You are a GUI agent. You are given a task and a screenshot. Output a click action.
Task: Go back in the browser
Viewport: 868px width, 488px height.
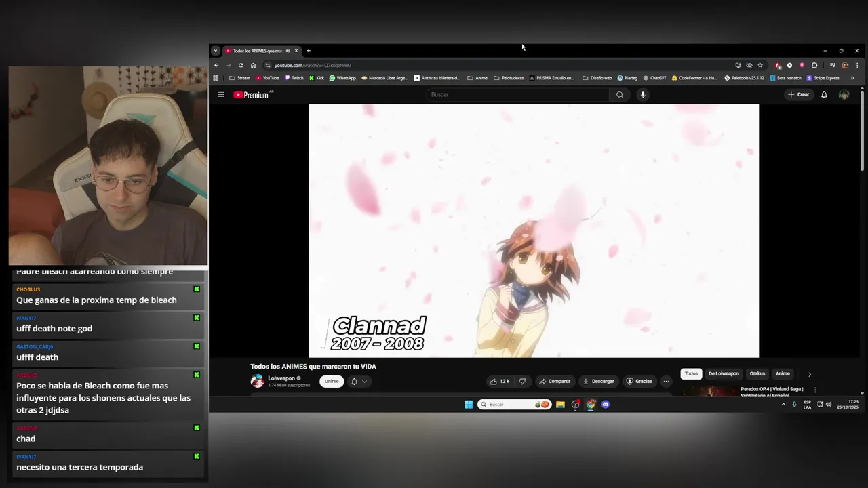(x=216, y=65)
